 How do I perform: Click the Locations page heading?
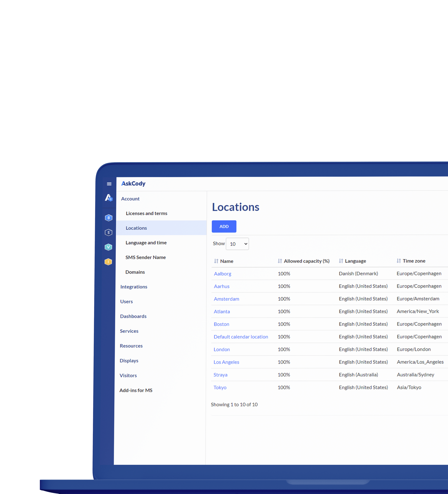coord(235,207)
